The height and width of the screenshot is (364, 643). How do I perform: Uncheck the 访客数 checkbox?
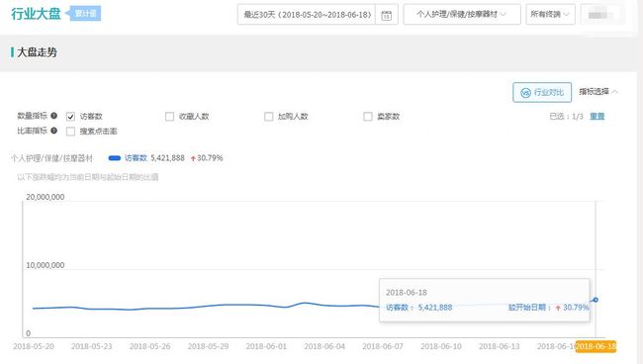70,117
